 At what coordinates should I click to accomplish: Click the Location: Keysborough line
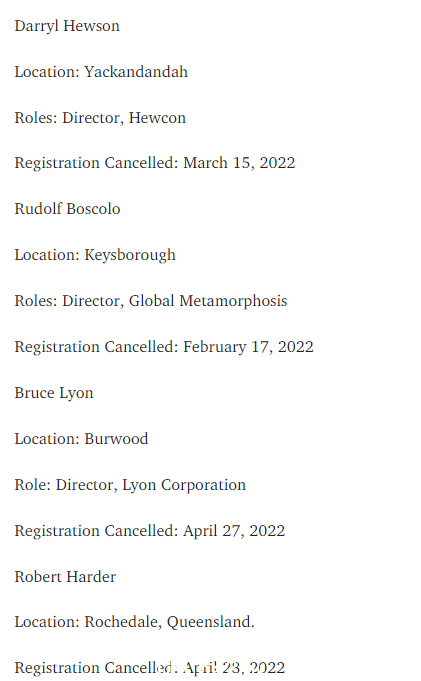click(95, 255)
